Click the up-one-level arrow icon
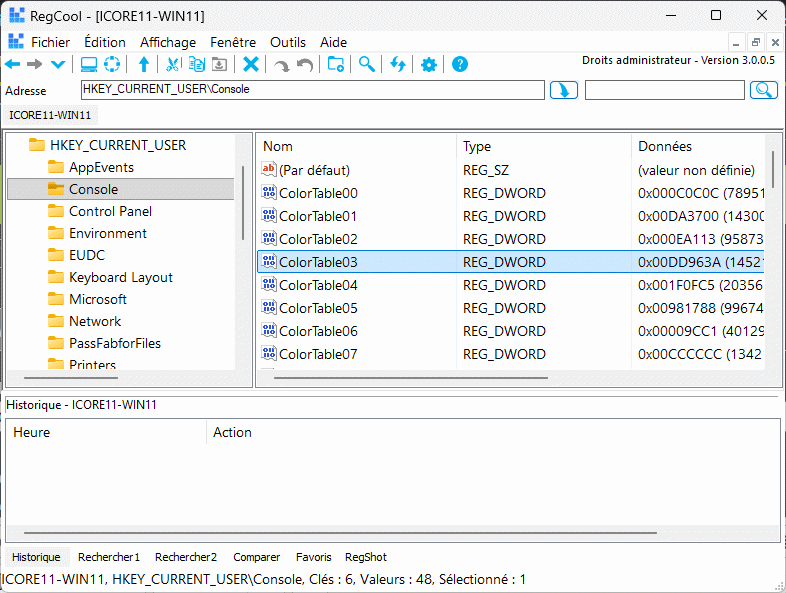 (x=144, y=65)
